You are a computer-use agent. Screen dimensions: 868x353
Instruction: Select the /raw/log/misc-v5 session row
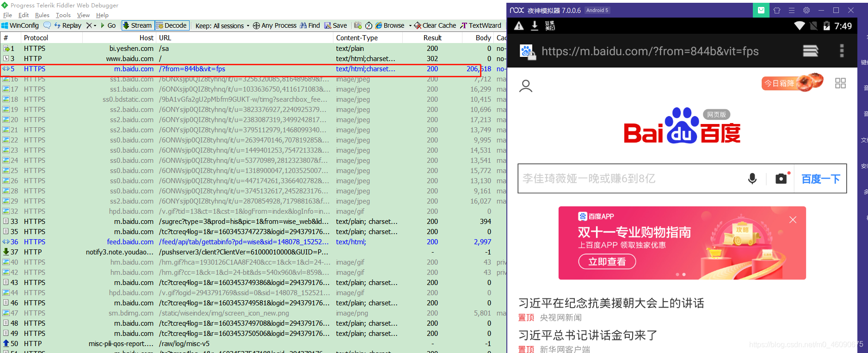(x=253, y=344)
